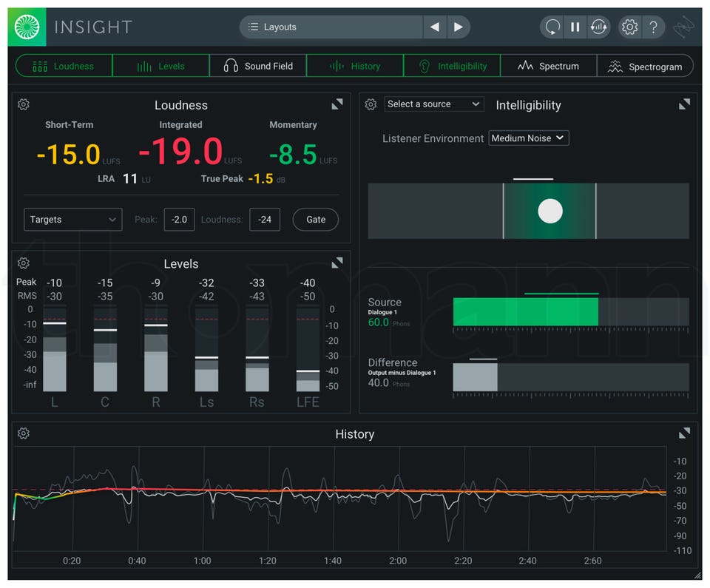Open Levels panel settings gear
Viewport: 710px width, 588px height.
[x=24, y=263]
